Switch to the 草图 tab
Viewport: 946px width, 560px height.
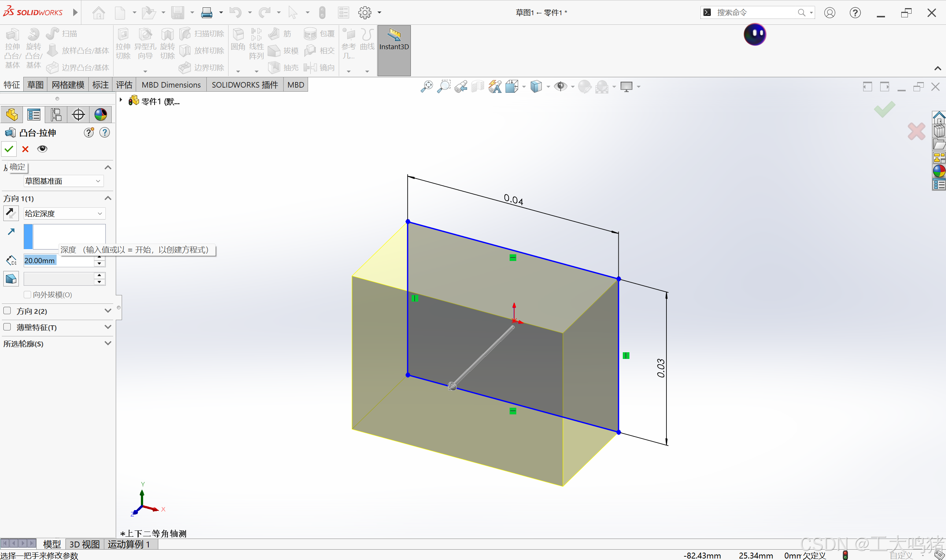[x=35, y=85]
